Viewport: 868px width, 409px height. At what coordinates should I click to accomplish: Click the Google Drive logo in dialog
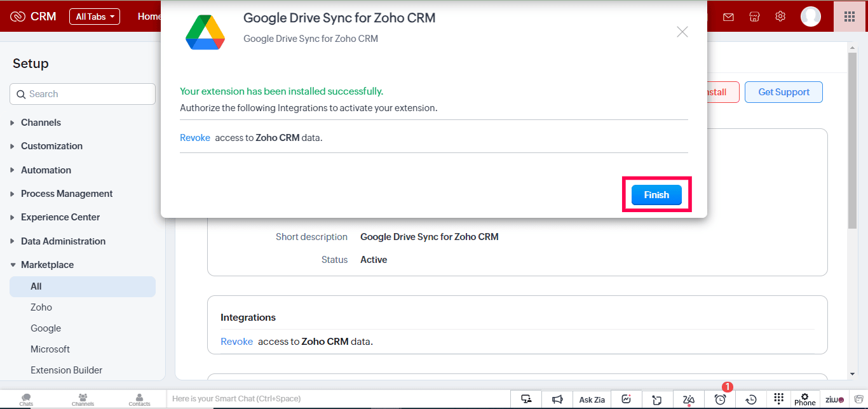(x=205, y=32)
